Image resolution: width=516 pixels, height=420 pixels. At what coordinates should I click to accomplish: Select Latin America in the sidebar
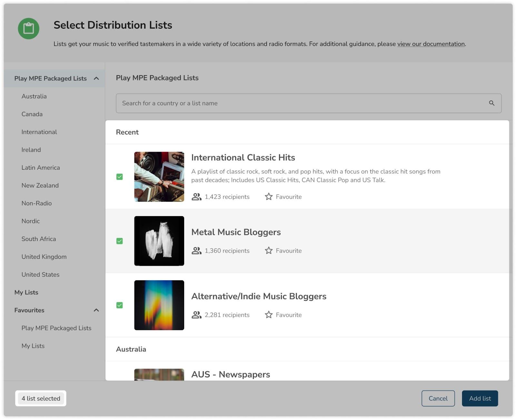click(41, 168)
